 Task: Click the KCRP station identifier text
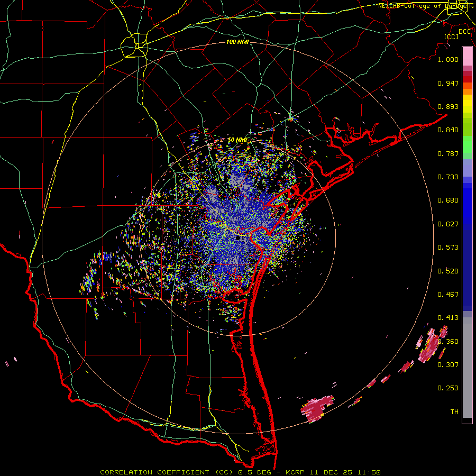tap(295, 472)
